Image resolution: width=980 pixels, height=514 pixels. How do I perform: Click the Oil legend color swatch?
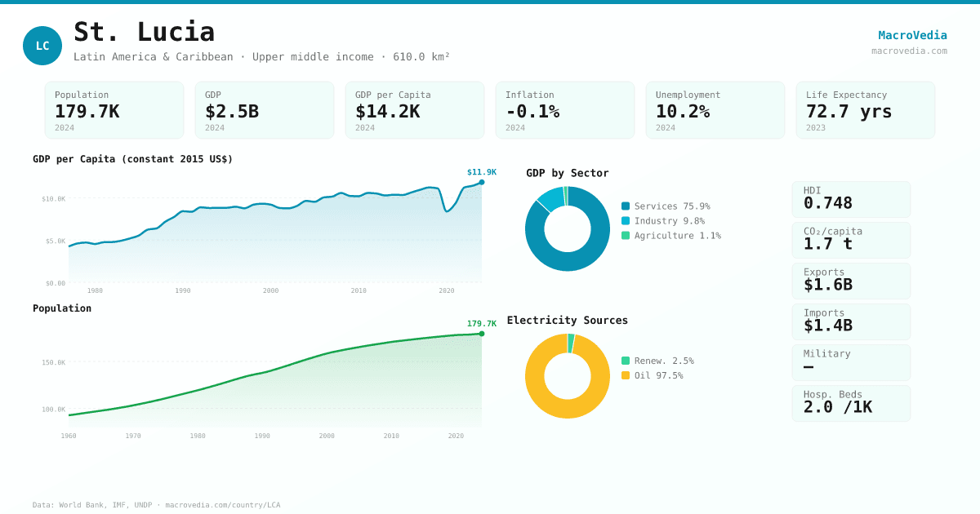point(626,375)
